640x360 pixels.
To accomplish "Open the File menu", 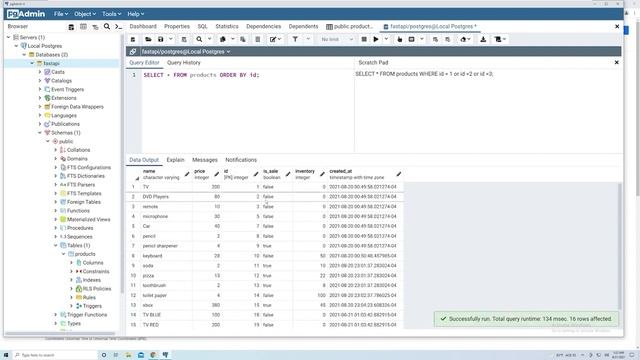I will [61, 14].
